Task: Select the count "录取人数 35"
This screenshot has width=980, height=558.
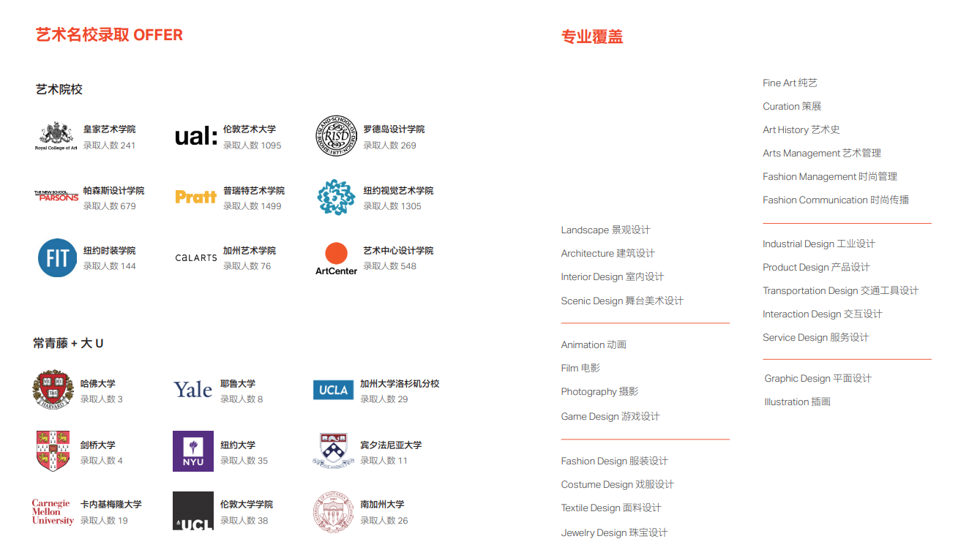Action: click(x=244, y=461)
